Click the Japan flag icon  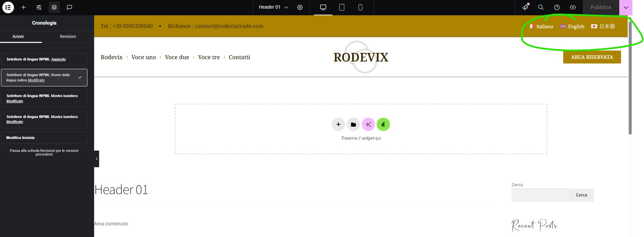click(x=594, y=26)
